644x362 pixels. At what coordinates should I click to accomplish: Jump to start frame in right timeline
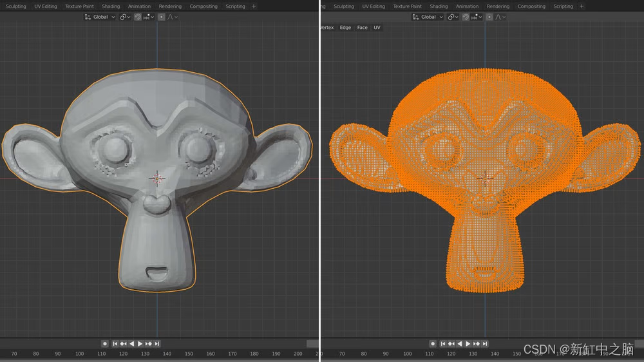pyautogui.click(x=443, y=343)
